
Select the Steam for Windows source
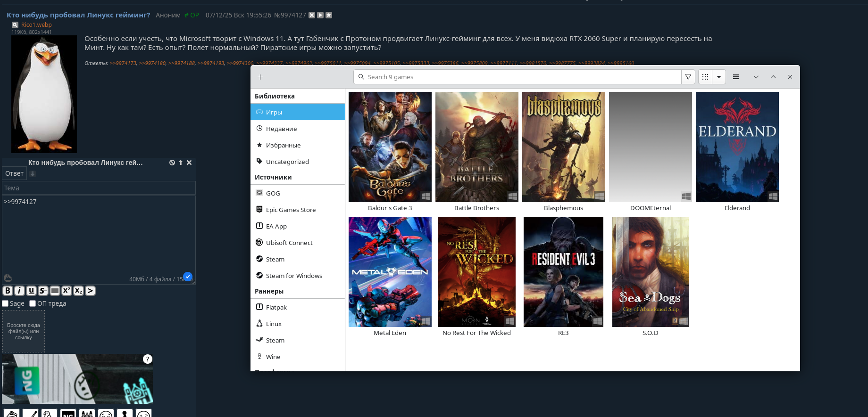click(x=298, y=276)
